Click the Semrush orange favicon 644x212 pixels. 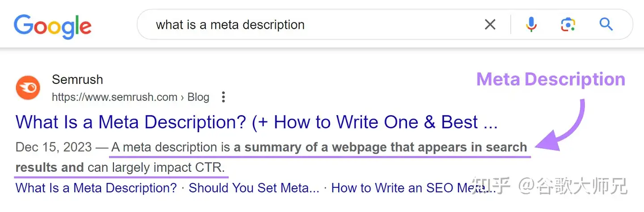tap(28, 88)
